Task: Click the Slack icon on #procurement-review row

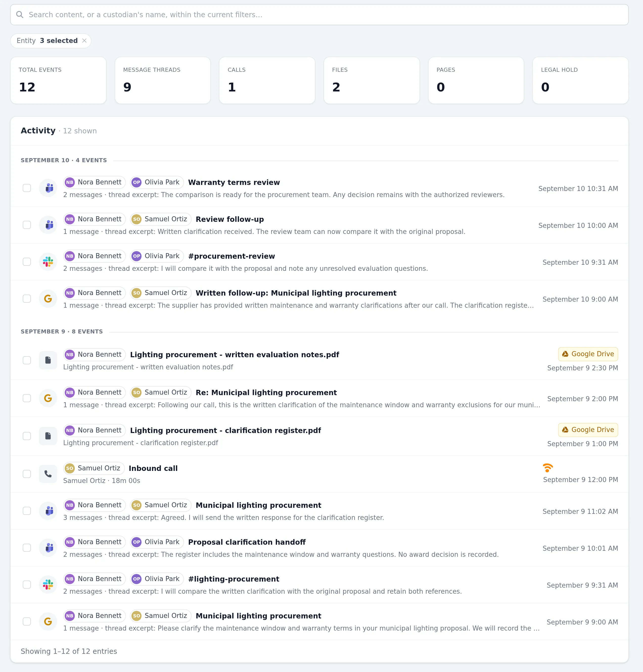Action: tap(48, 262)
